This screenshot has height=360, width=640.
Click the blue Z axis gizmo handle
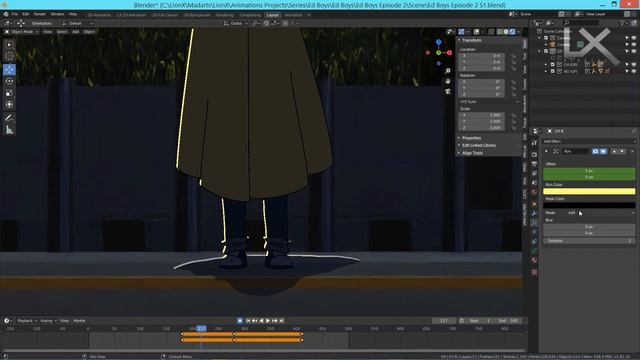coord(438,42)
